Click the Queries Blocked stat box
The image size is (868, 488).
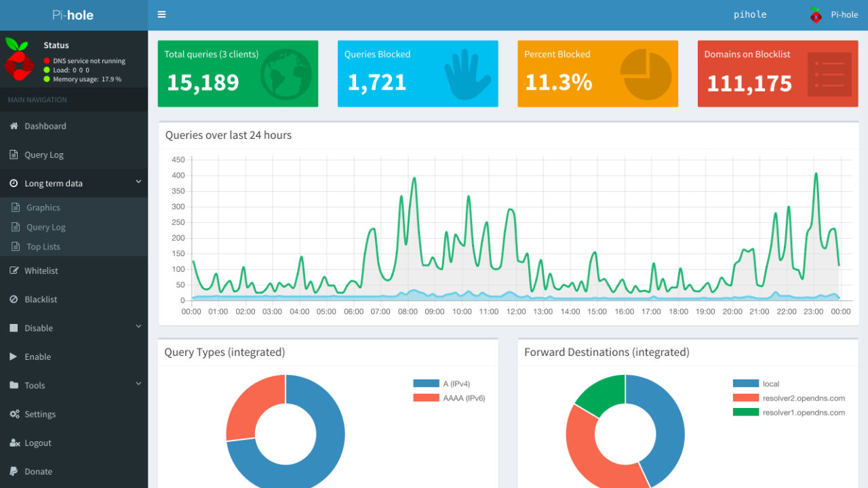point(418,74)
